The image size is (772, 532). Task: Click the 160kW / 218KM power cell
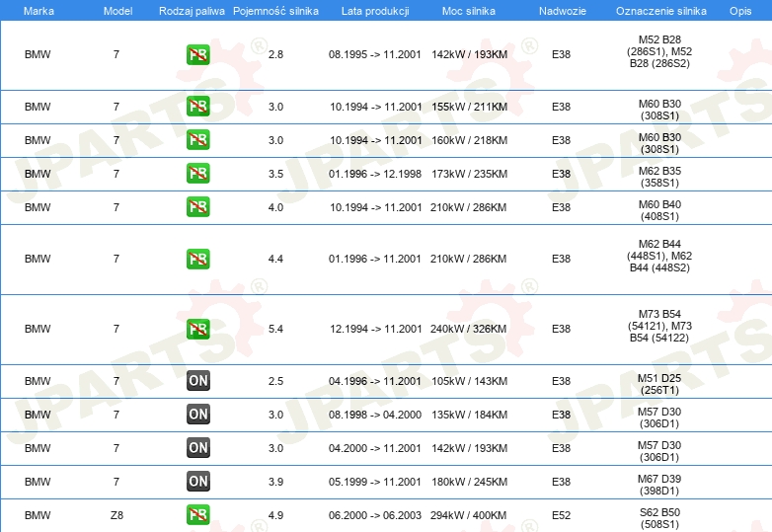[469, 140]
